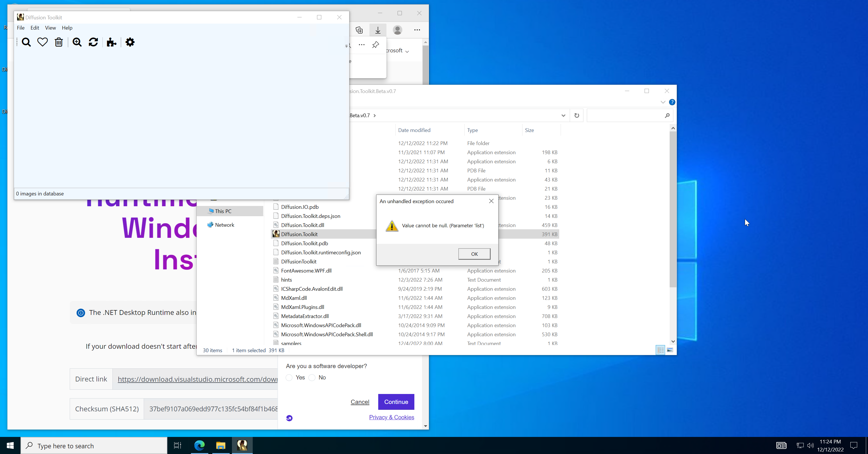Open the Edit menu

pos(35,28)
